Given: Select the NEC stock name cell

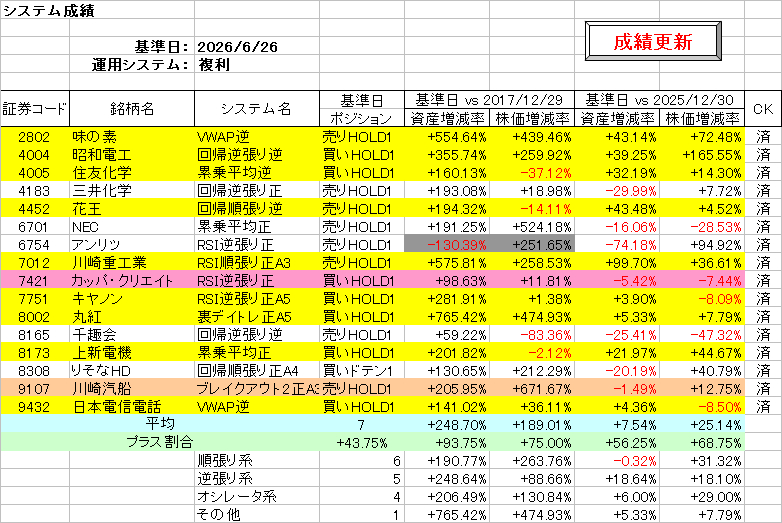Looking at the screenshot, I should (x=132, y=227).
